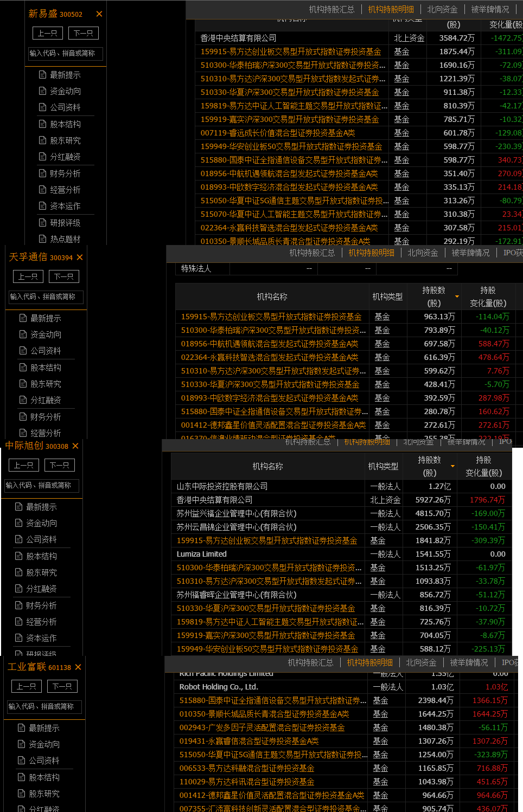Close the 新易盛 300502 stock panel
This screenshot has height=812, width=523.
click(99, 14)
